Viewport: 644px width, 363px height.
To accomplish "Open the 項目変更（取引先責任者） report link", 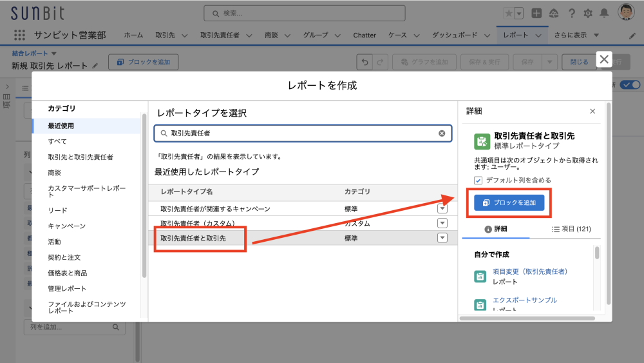I will 529,271.
